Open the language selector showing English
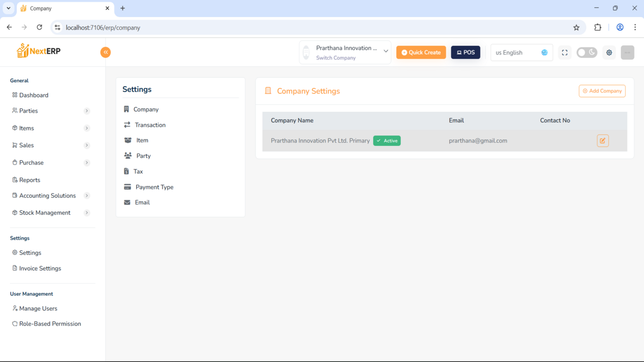This screenshot has height=362, width=644. coord(522,52)
